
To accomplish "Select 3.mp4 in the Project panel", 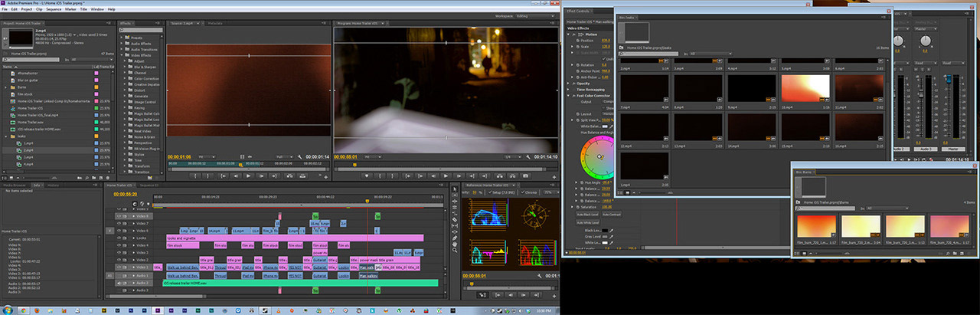I will pyautogui.click(x=28, y=157).
